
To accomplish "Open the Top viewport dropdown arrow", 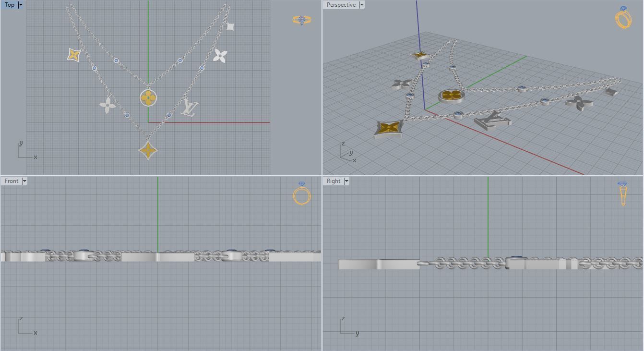I will pos(21,5).
